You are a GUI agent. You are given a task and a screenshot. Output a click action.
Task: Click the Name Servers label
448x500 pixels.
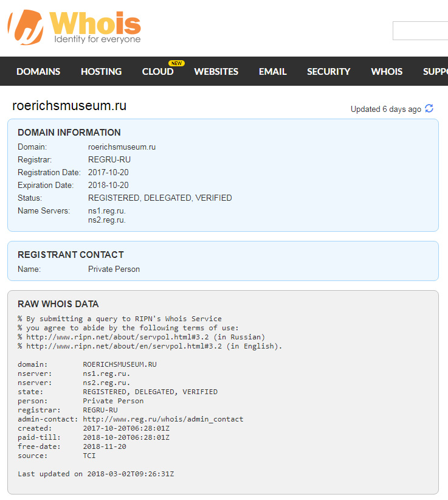tap(44, 211)
